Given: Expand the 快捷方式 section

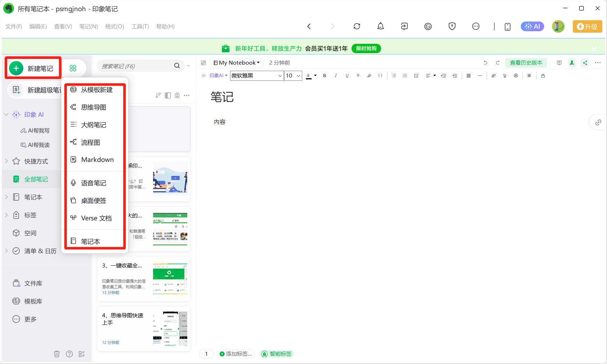Looking at the screenshot, I should pos(6,161).
